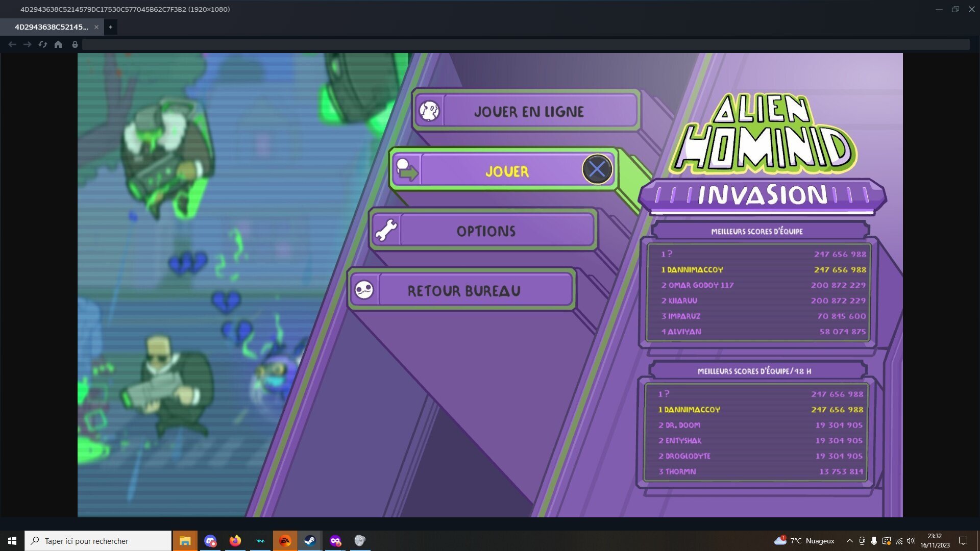Select the 4D2943638C52145... tab
Screen dimensions: 980x551
point(52,27)
